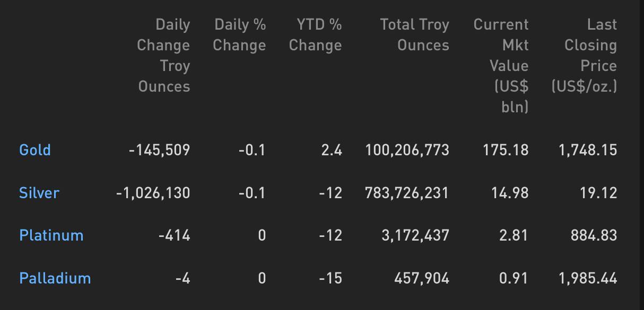644x310 pixels.
Task: Select Platinum market value 2.81
Action: pos(514,235)
